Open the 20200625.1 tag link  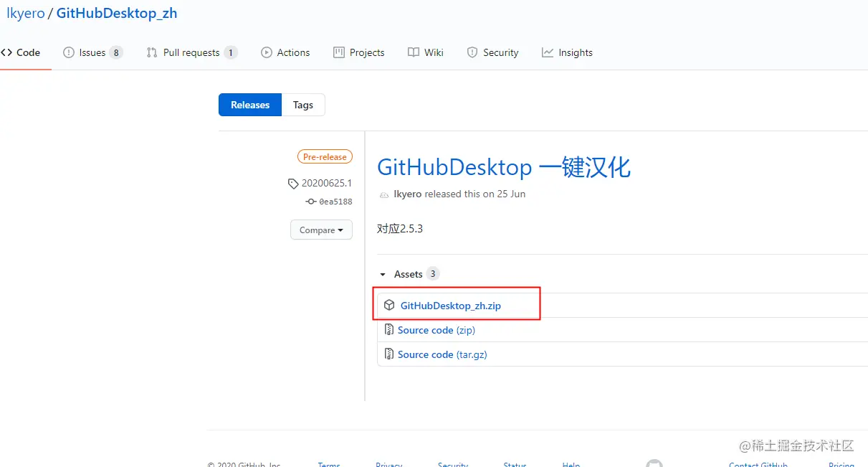coord(327,184)
